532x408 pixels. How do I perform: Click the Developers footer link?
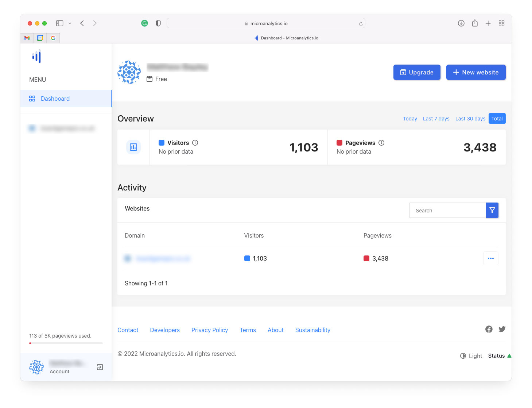click(165, 330)
